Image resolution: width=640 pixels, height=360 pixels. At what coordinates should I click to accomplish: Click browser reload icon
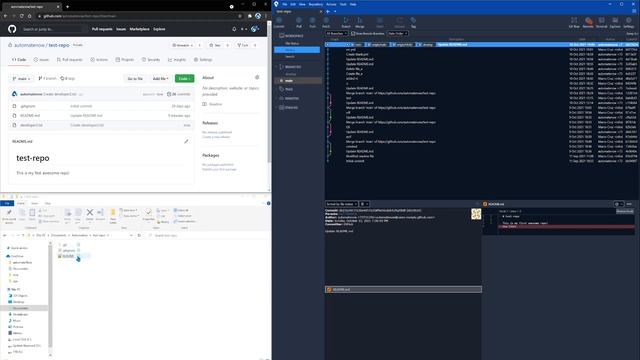tap(22, 16)
